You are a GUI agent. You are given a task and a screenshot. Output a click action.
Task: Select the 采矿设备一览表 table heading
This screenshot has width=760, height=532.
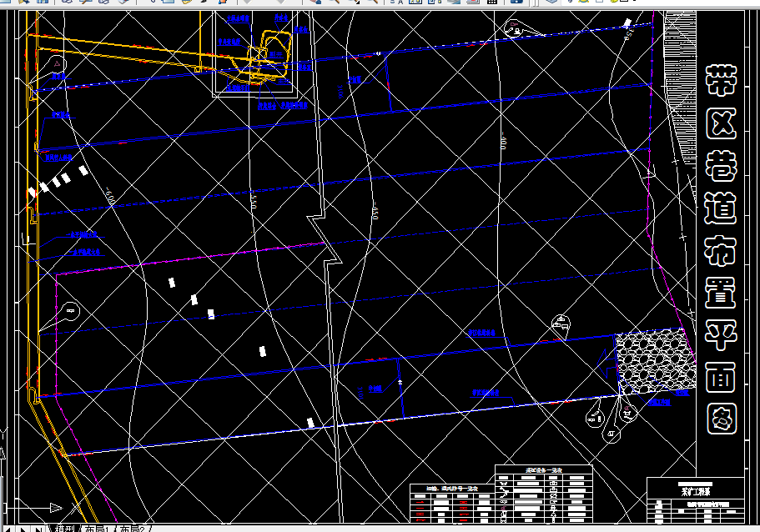tap(544, 470)
